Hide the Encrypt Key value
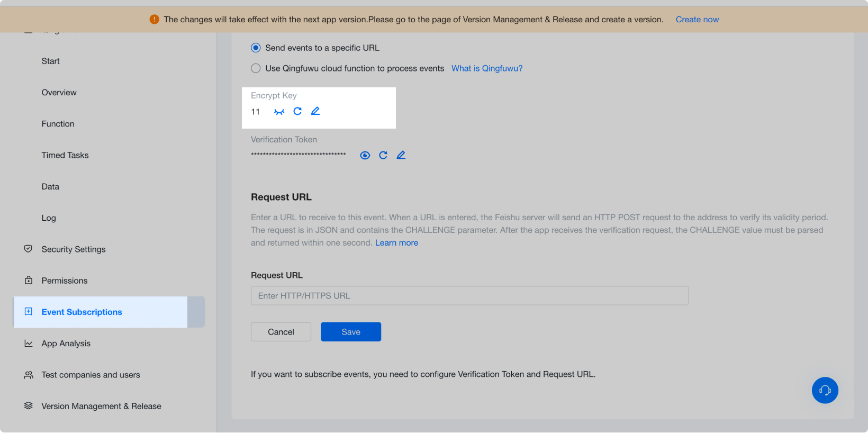This screenshot has width=868, height=433. [x=279, y=112]
